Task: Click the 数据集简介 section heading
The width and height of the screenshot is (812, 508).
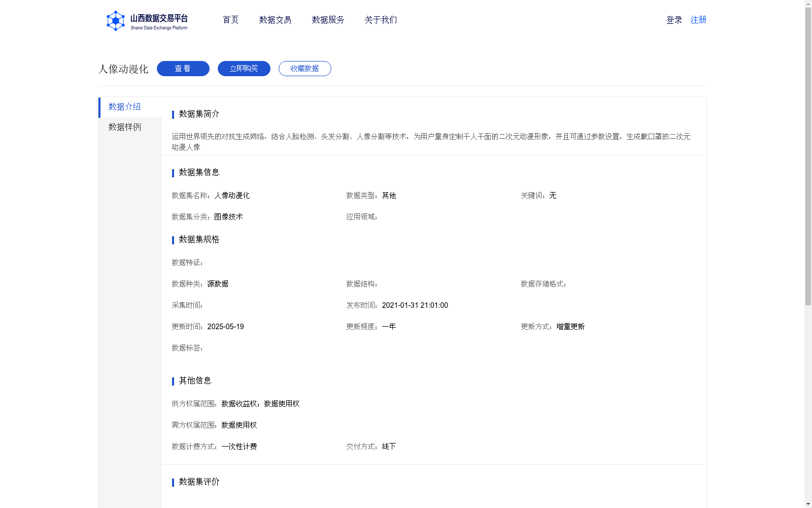Action: pos(199,114)
